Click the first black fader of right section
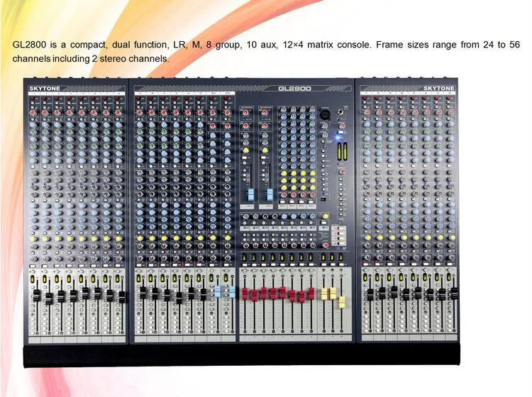The image size is (532, 397). [370, 295]
